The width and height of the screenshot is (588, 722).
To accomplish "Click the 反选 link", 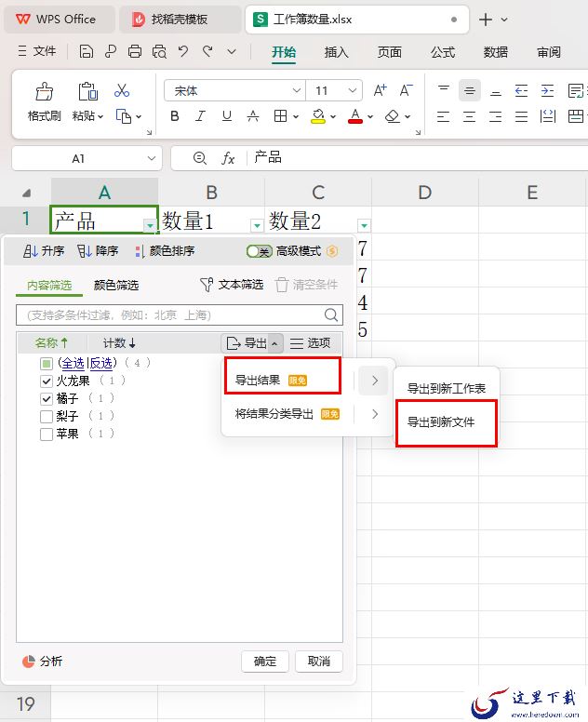I will coord(100,364).
